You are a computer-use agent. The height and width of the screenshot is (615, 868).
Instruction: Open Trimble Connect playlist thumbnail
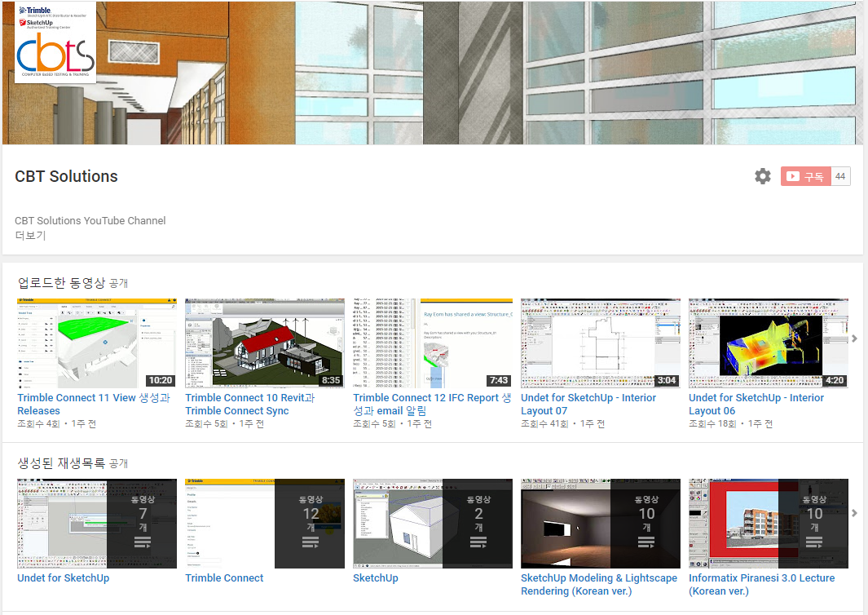pyautogui.click(x=265, y=524)
